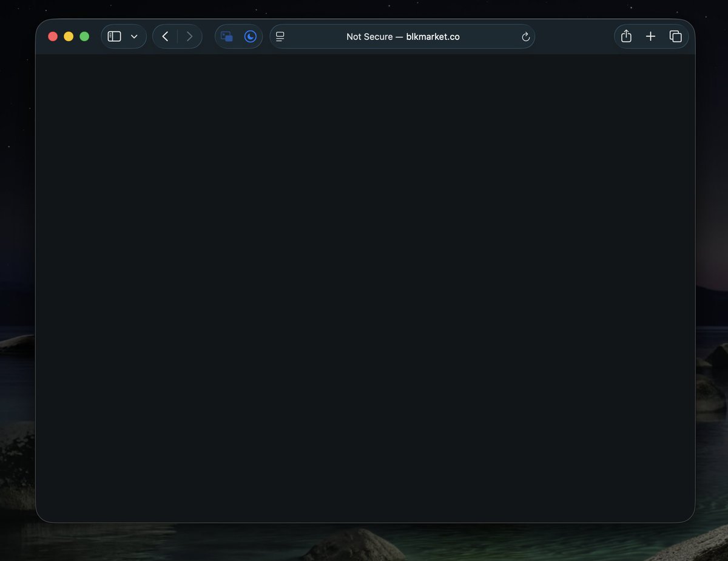Viewport: 728px width, 561px height.
Task: Reload the current page
Action: [x=526, y=37]
